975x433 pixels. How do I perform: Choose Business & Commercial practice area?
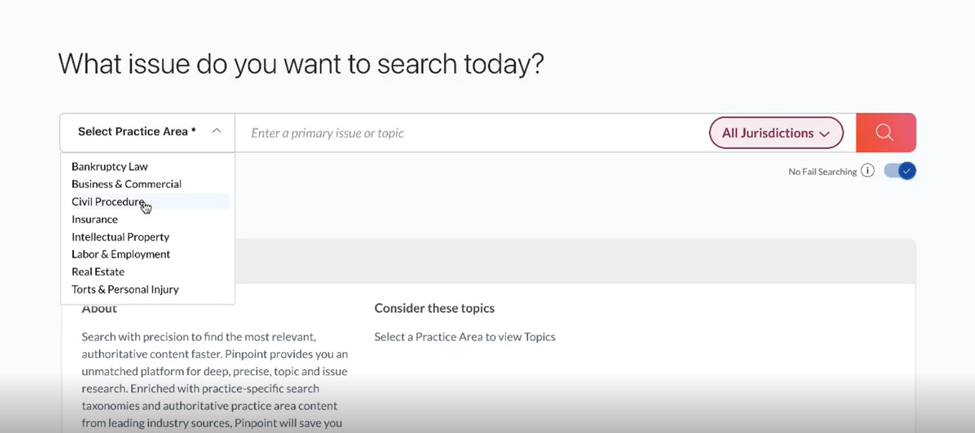pyautogui.click(x=126, y=184)
